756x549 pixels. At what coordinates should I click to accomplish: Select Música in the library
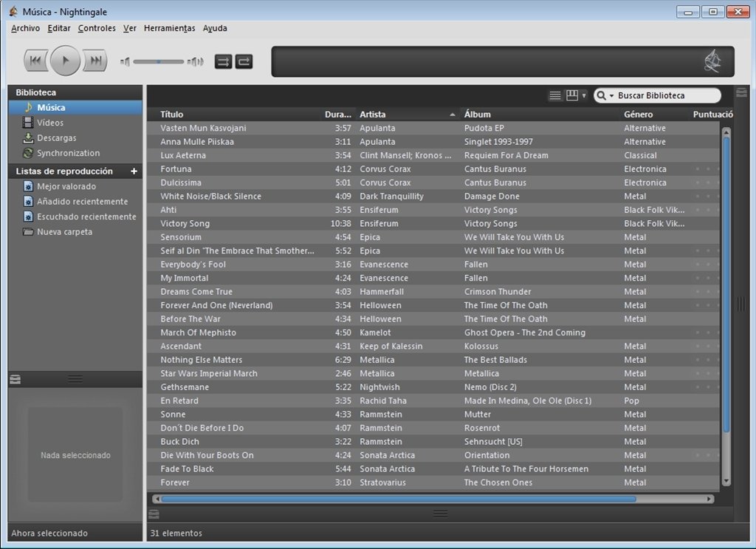click(75, 108)
